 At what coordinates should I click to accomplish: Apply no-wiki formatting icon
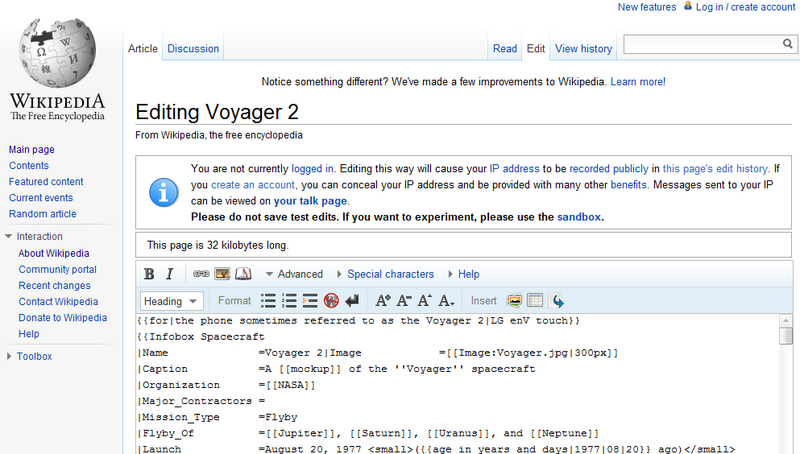click(331, 301)
